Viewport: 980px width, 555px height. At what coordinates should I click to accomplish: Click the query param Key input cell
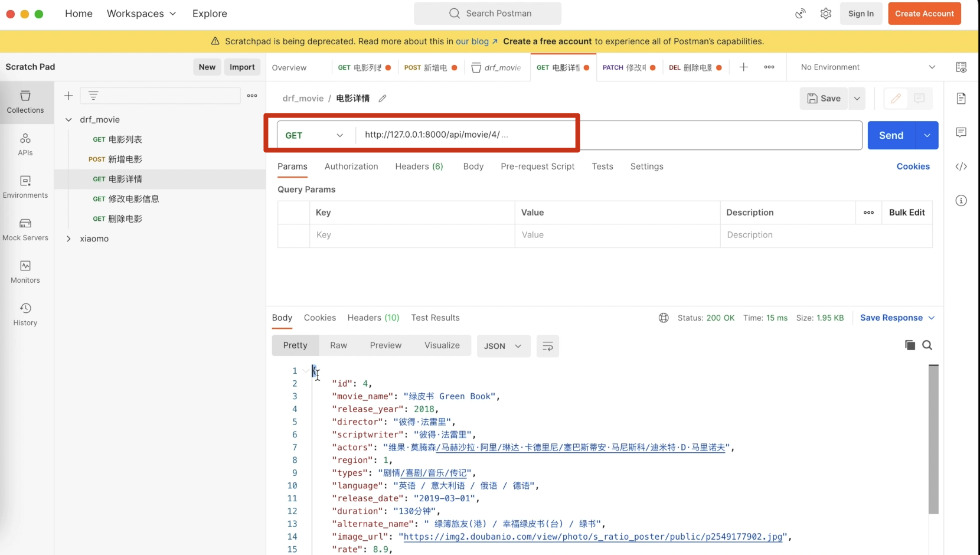click(412, 235)
